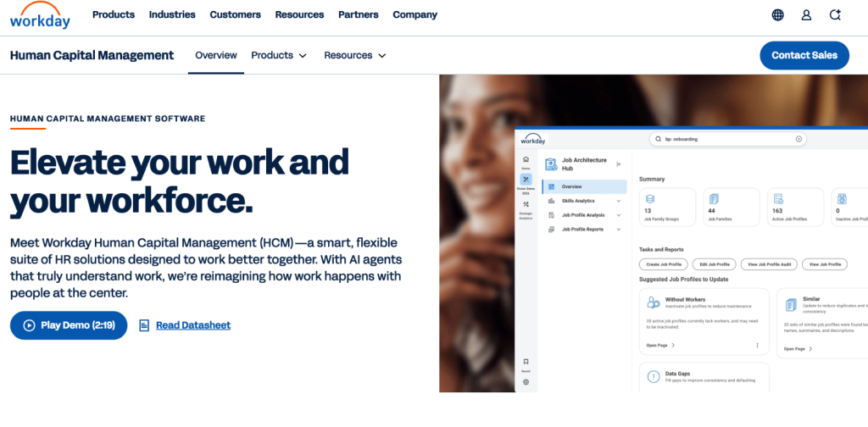Open settings gear in demo sidebar

click(x=526, y=381)
